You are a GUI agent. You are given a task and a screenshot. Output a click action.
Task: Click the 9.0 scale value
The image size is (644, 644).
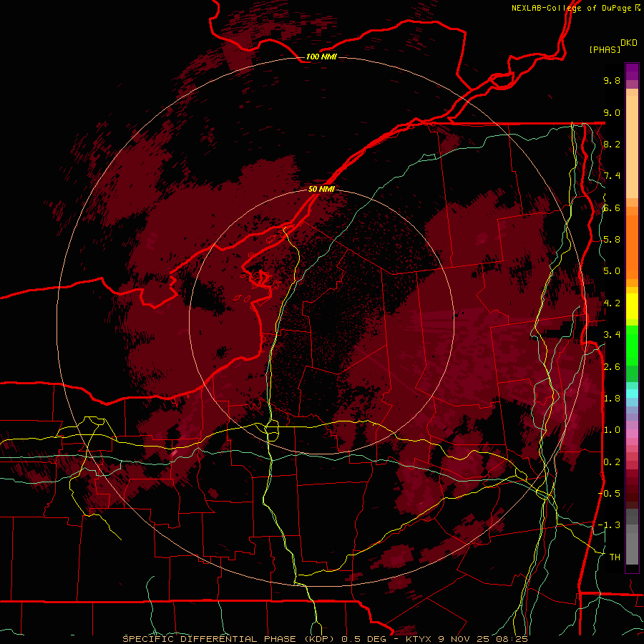(x=612, y=112)
